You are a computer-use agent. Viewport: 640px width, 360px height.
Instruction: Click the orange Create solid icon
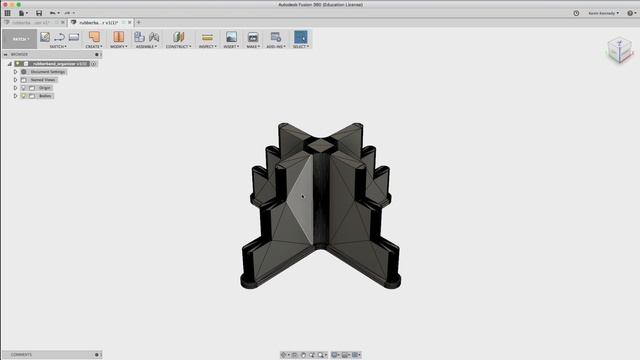94,37
